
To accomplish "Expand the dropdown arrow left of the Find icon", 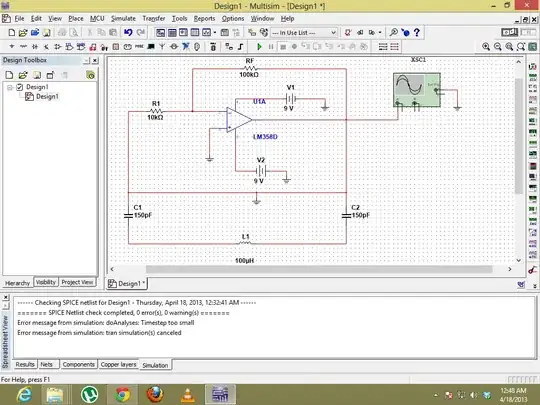I will point(380,32).
